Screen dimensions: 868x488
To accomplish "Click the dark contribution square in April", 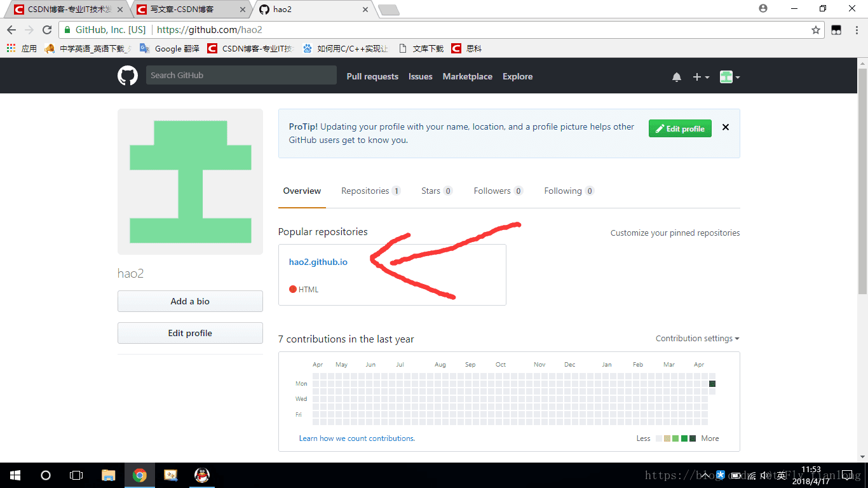I will pyautogui.click(x=712, y=384).
